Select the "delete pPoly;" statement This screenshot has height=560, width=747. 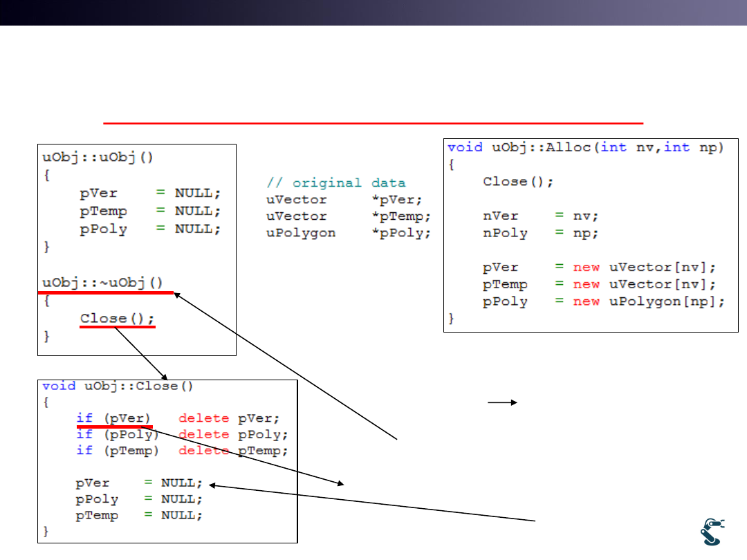point(232,435)
